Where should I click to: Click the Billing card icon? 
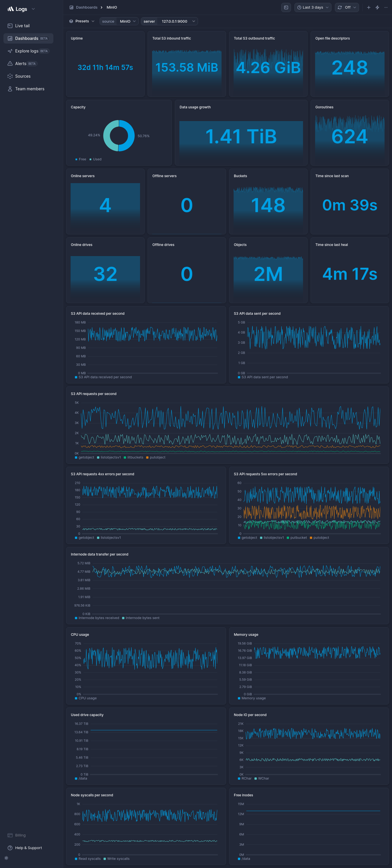(10, 835)
